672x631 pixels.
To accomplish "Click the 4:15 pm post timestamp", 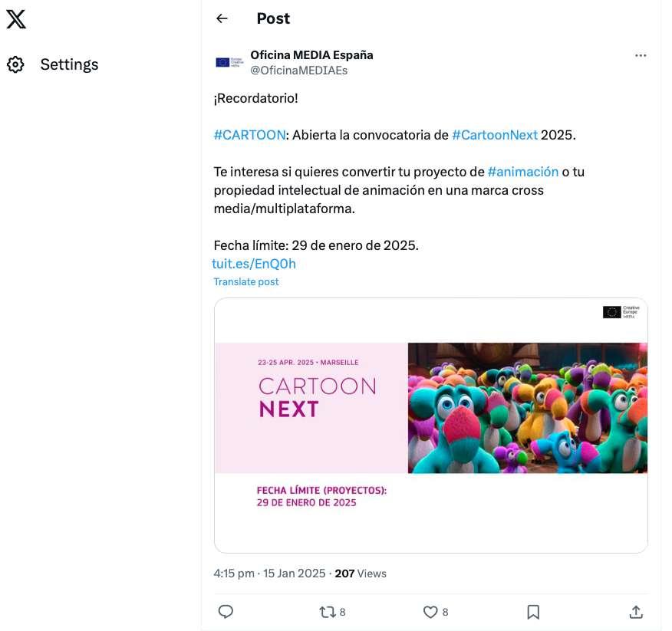I will 234,573.
